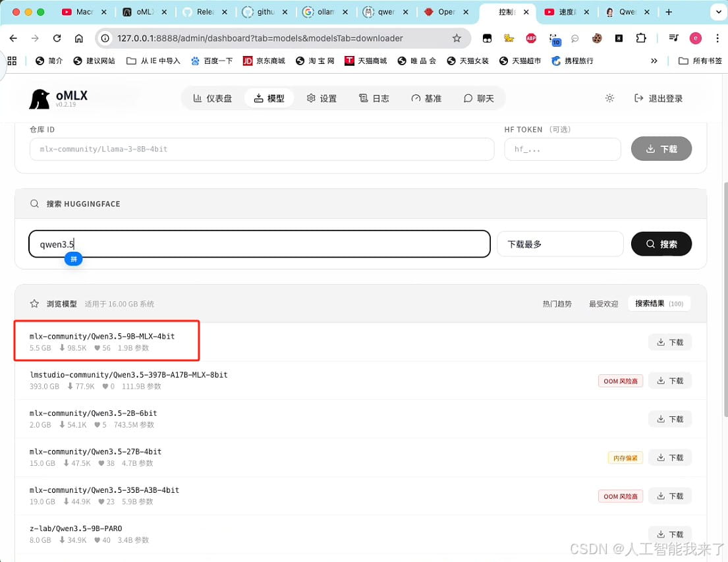Open the 设置 settings tab
728x562 pixels.
pyautogui.click(x=322, y=98)
